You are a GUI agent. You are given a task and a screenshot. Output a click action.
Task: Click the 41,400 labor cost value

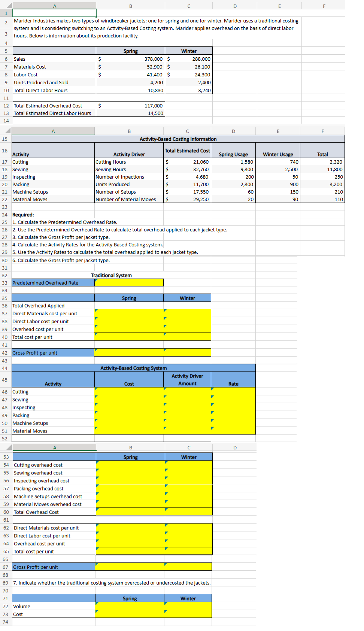pyautogui.click(x=130, y=75)
